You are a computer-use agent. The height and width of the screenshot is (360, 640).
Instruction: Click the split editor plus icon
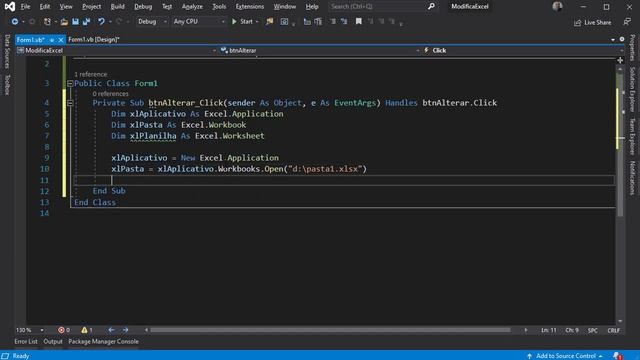pos(620,60)
